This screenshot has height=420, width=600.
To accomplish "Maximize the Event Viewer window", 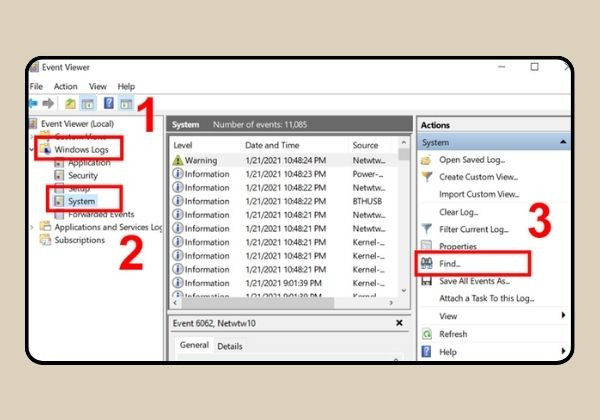I will (534, 67).
